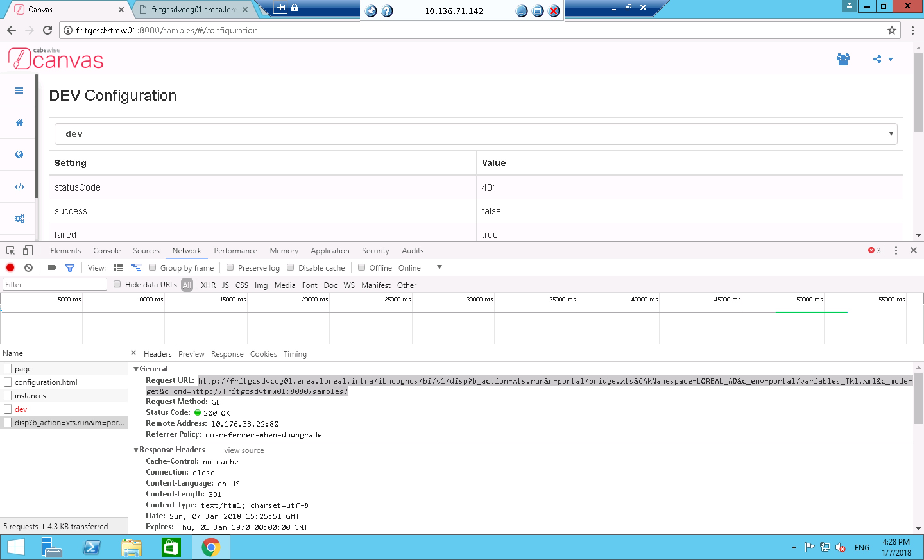Screen dimensions: 924x560
Task: Activate the inspect element picker icon
Action: pos(11,250)
